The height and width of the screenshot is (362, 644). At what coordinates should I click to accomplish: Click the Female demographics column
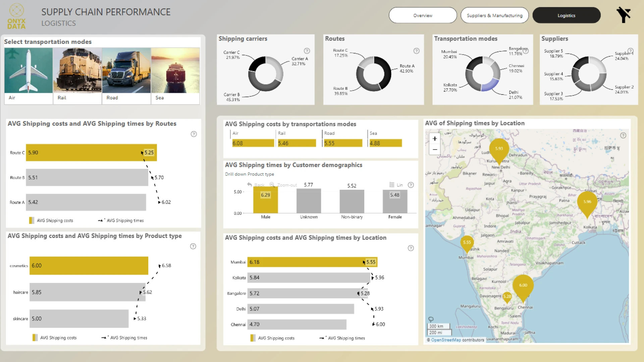(395, 202)
